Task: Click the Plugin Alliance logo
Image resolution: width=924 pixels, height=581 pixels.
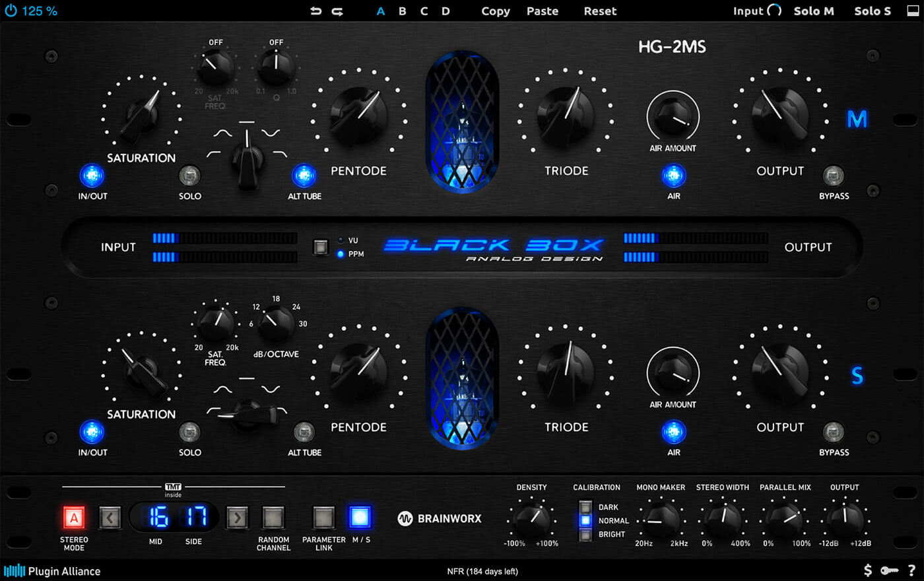Action: point(52,571)
